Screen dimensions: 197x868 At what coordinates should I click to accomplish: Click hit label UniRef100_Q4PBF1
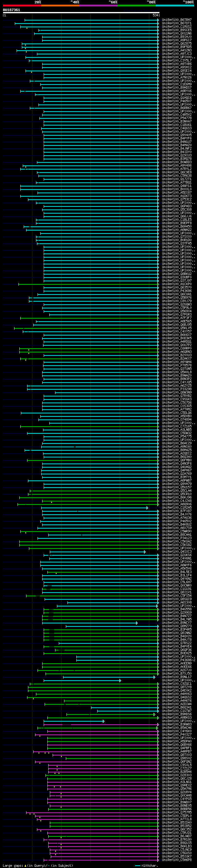tap(177, 748)
